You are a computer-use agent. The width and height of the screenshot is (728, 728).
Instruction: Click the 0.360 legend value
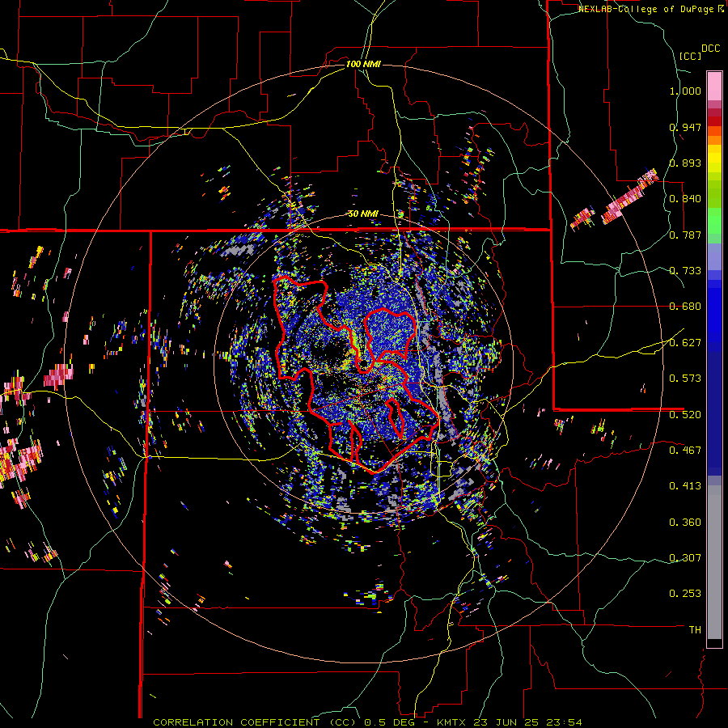[x=685, y=523]
